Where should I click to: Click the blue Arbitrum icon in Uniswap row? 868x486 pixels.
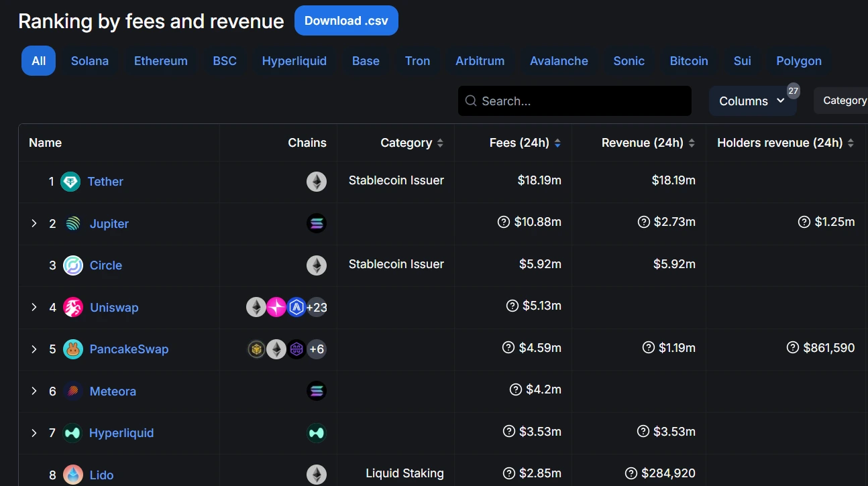click(x=296, y=307)
